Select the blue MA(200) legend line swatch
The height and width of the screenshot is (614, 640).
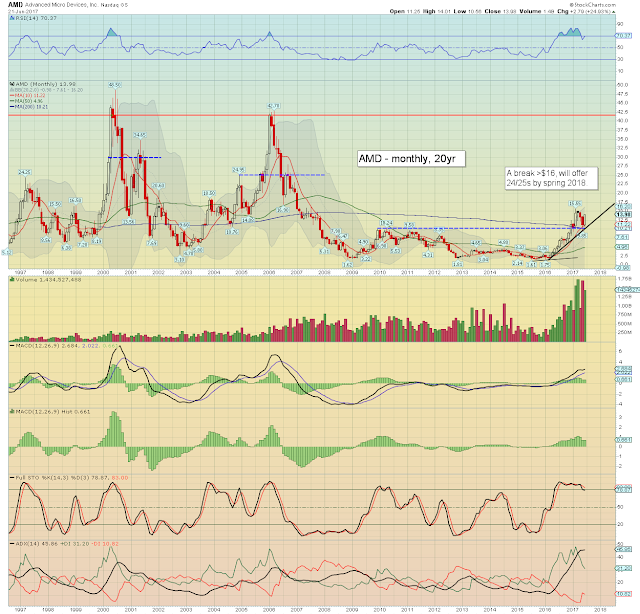[x=12, y=107]
